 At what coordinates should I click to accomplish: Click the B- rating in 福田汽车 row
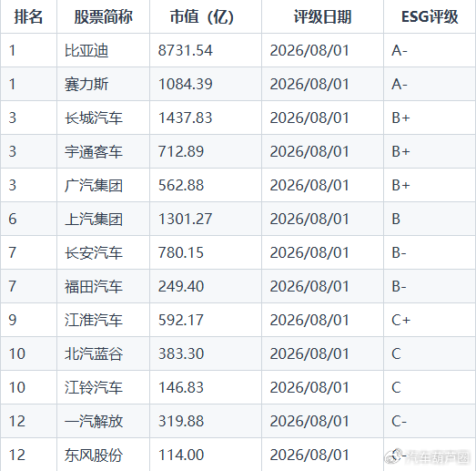pos(399,287)
